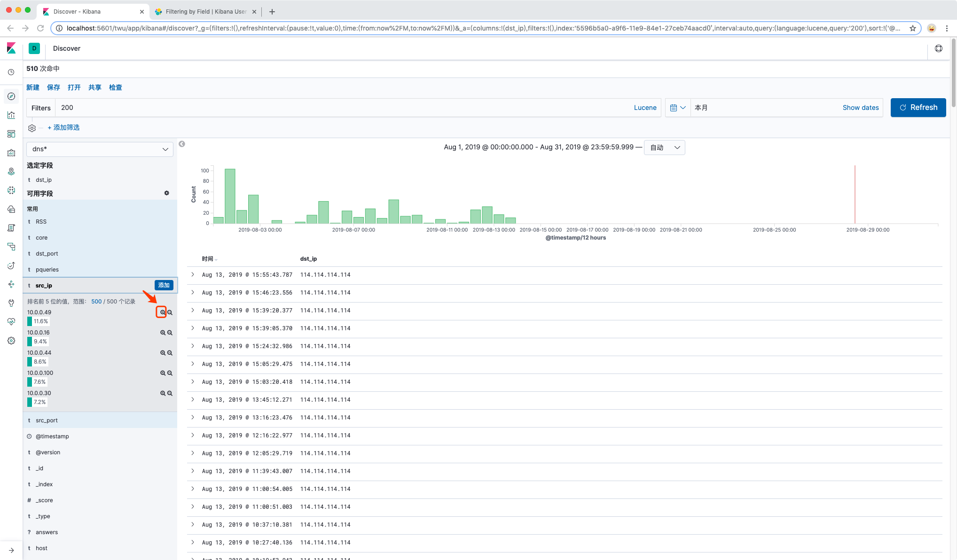Viewport: 957px width, 560px height.
Task: Open the help menu icon at top right
Action: coord(939,48)
